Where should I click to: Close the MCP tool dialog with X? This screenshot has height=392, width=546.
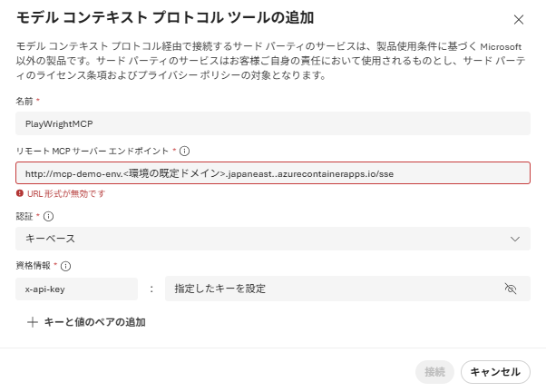[x=519, y=19]
